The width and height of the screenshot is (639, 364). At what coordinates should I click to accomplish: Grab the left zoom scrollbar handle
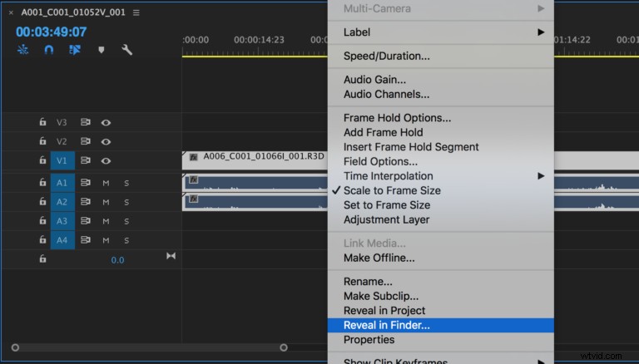[x=15, y=347]
